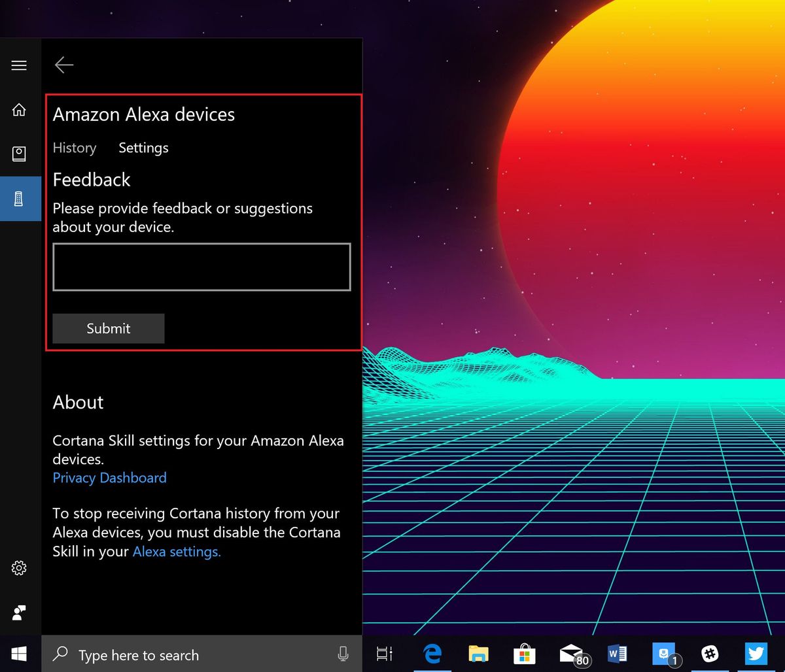Viewport: 785px width, 672px height.
Task: Open Cortana's settings gear
Action: pos(20,568)
